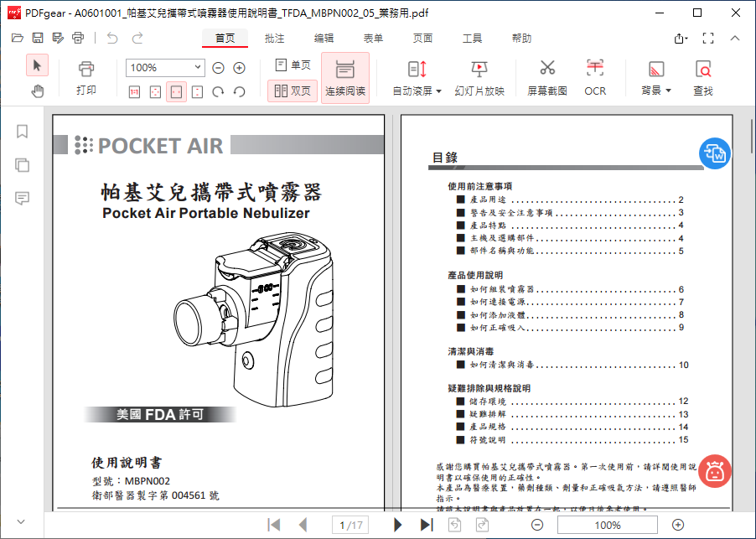The image size is (756, 539).
Task: Switch to the 首页 tab
Action: click(x=225, y=38)
